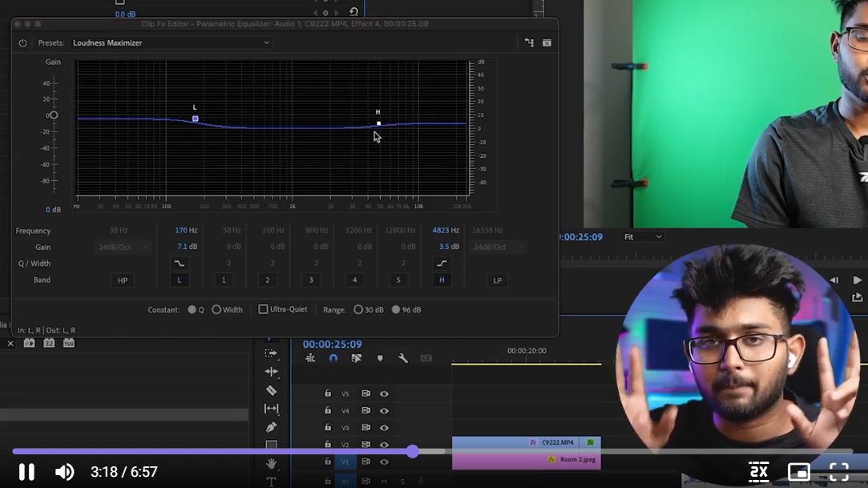Image resolution: width=868 pixels, height=488 pixels.
Task: Open the Presets dropdown showing Loudness Maximizer
Action: pyautogui.click(x=171, y=42)
